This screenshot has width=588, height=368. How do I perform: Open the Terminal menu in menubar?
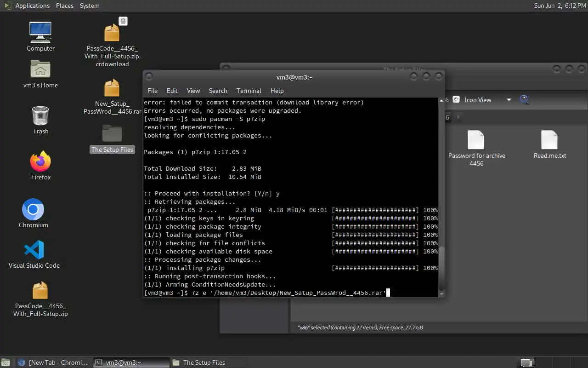tap(249, 91)
